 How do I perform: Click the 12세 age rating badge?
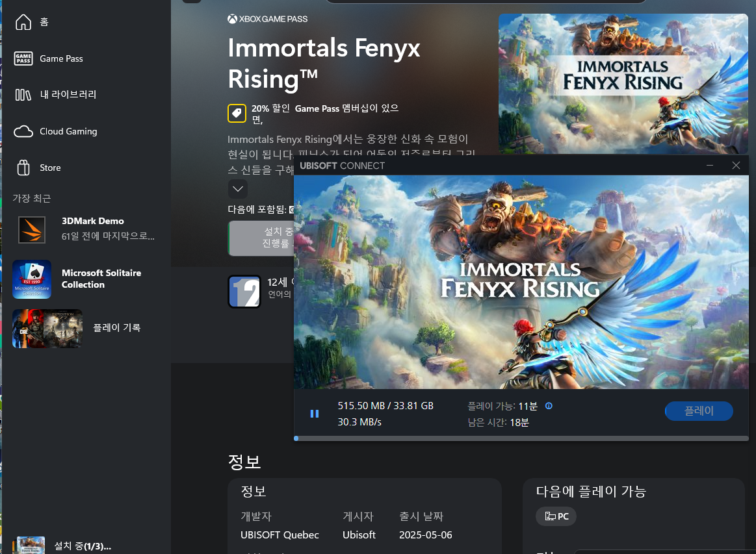point(245,292)
